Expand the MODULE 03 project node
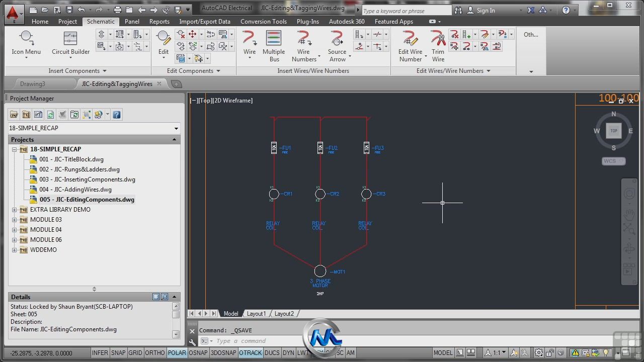The height and width of the screenshot is (362, 644). 15,220
